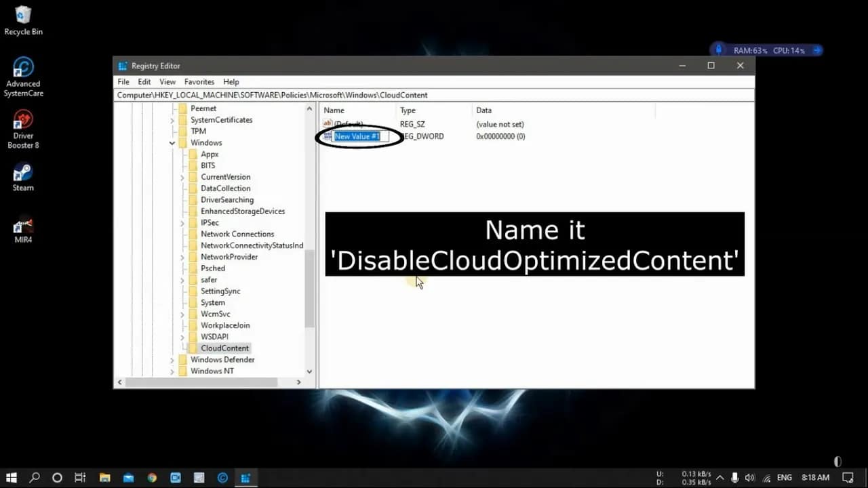Click the Registry Editor taskbar icon
Image resolution: width=868 pixels, height=488 pixels.
[246, 477]
